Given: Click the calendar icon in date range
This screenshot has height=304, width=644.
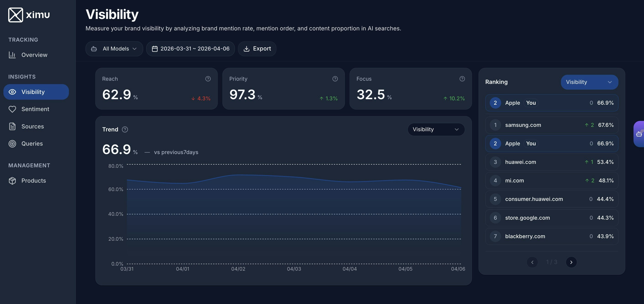Looking at the screenshot, I should tap(155, 49).
